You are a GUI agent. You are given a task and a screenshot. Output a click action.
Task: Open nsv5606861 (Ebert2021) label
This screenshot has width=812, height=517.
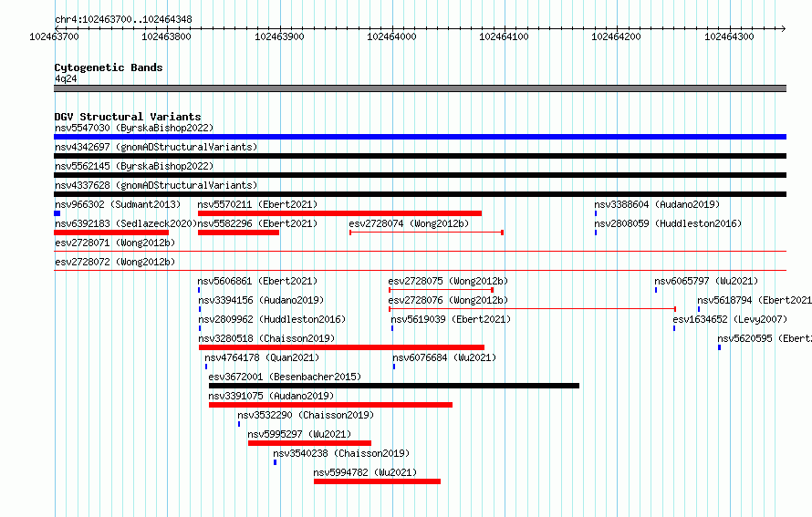(257, 281)
